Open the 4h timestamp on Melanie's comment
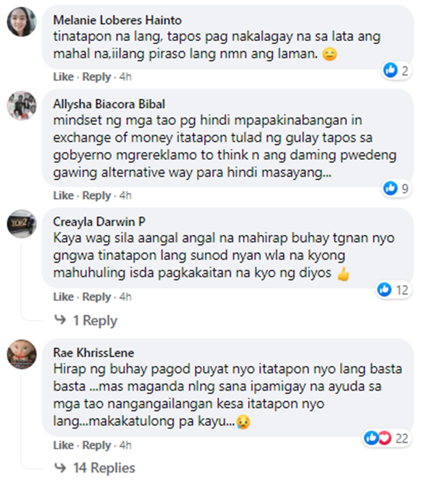448x480 pixels. [125, 77]
